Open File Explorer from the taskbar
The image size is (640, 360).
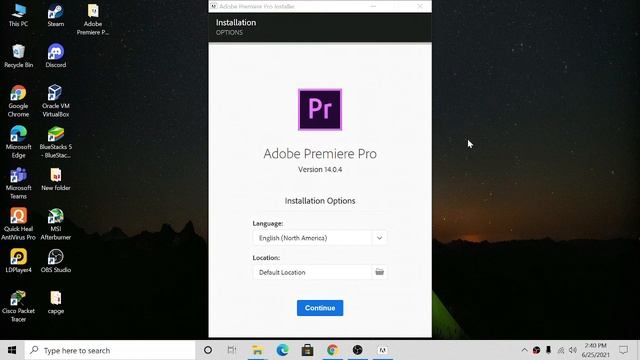coord(258,350)
